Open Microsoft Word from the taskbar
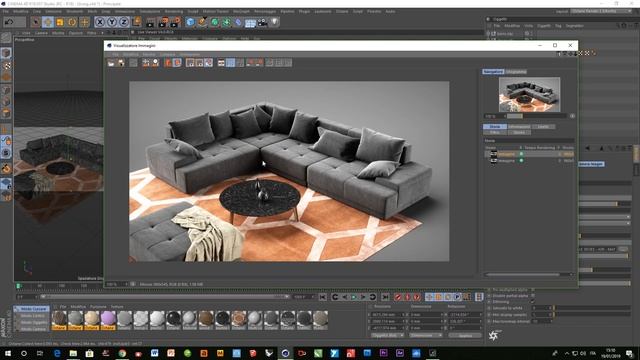Viewport: 640px width, 360px height. pos(155,353)
